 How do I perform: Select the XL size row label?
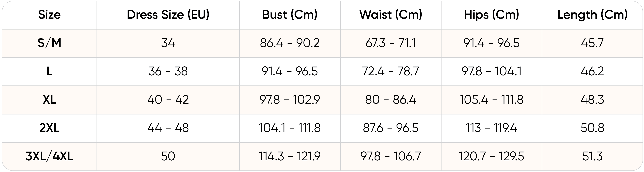[x=49, y=100]
